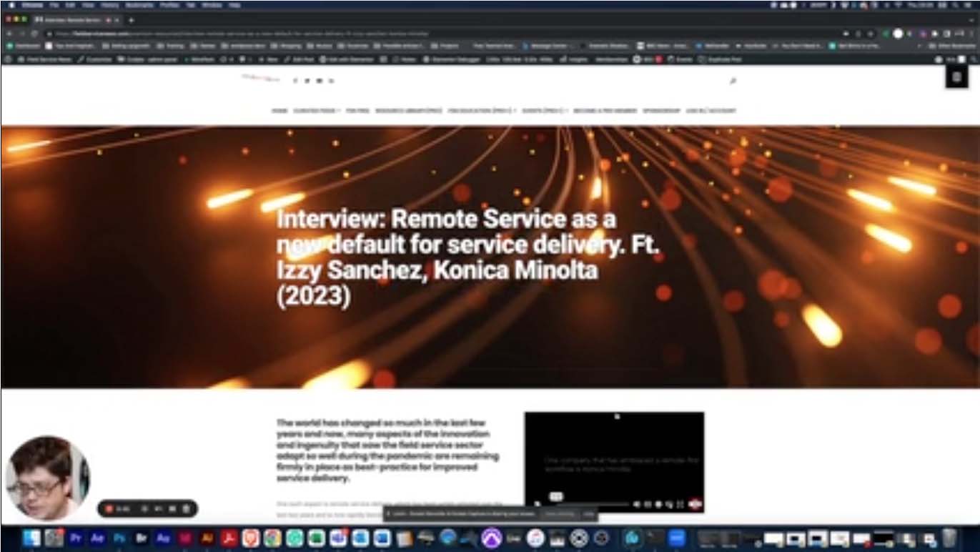Toggle fullscreen on the embedded video
The image size is (980, 552).
(x=680, y=505)
